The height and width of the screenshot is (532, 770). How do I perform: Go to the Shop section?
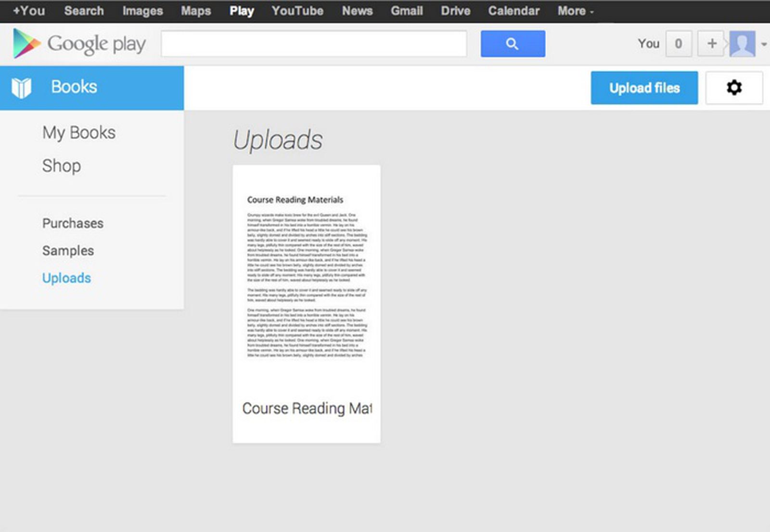click(61, 166)
